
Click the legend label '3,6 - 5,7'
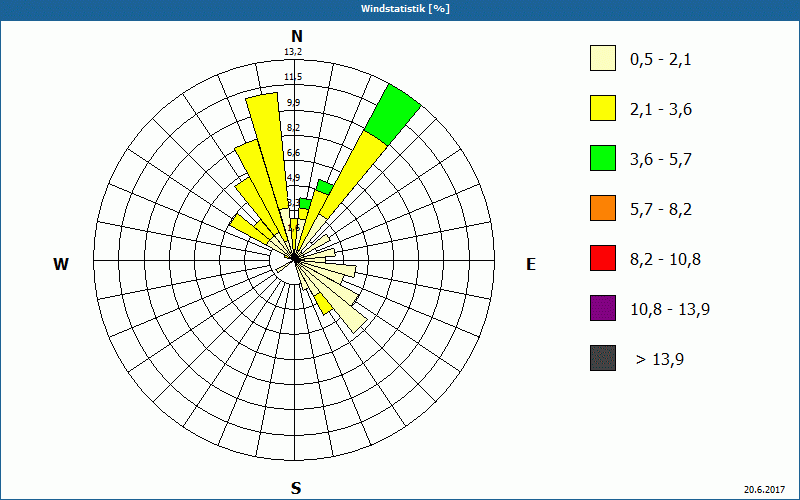point(661,160)
